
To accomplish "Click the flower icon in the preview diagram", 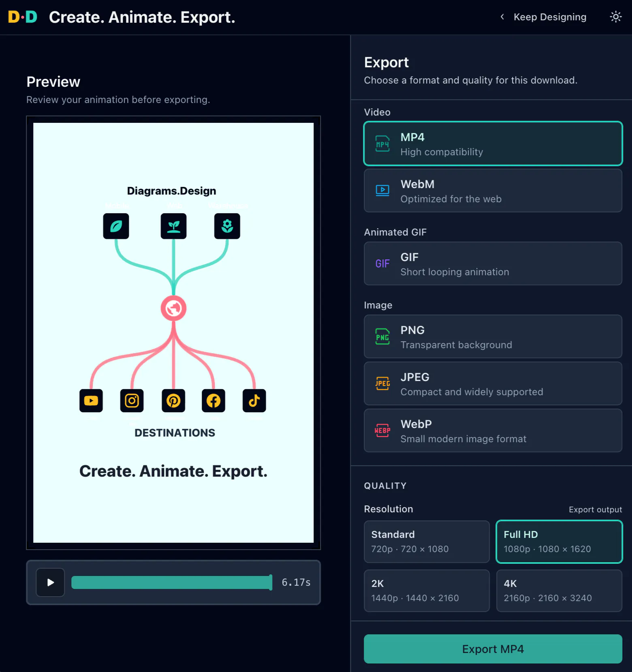I will (227, 226).
